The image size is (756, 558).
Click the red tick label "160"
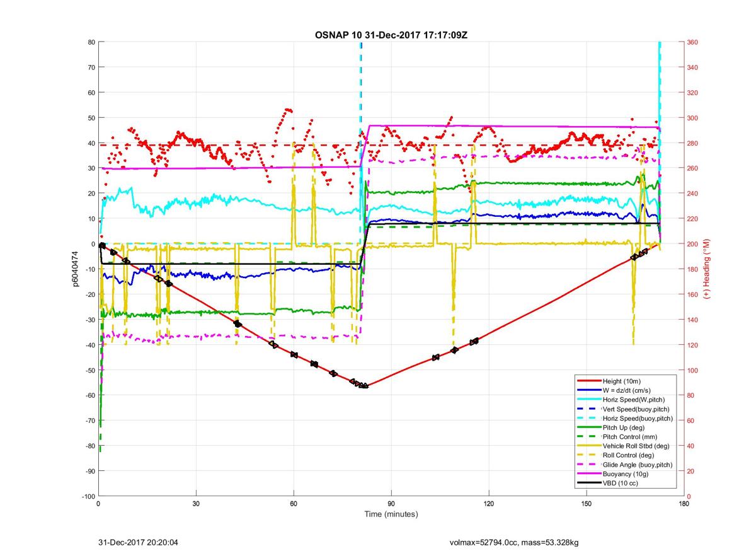[x=694, y=294]
